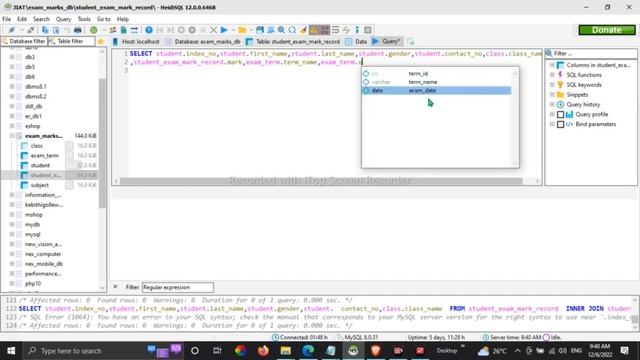Image resolution: width=640 pixels, height=360 pixels.
Task: Select the student table in tree
Action: (x=40, y=165)
